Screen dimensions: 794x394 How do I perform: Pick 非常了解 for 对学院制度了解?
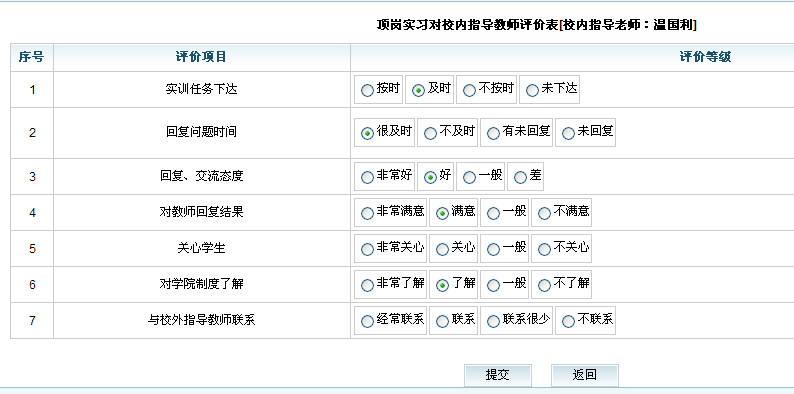(x=367, y=286)
